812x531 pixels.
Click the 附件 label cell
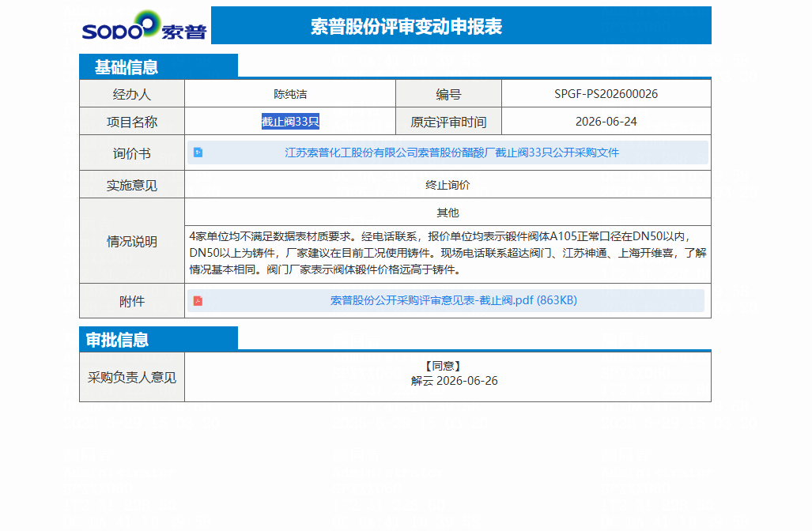(132, 301)
